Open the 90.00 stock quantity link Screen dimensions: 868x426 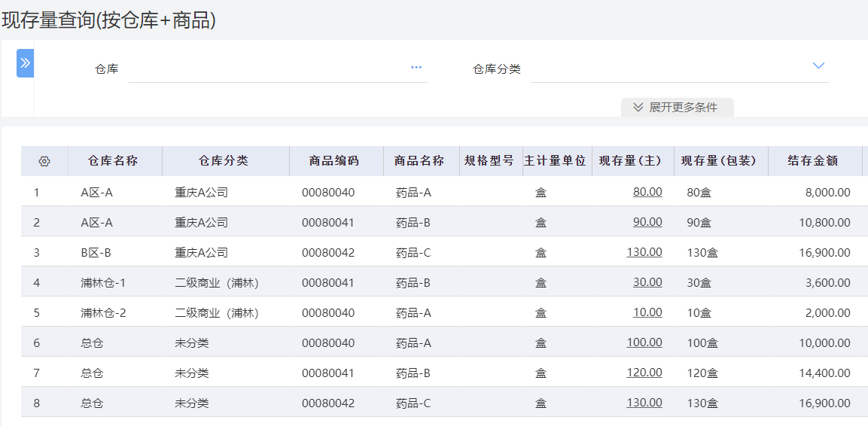tap(647, 222)
